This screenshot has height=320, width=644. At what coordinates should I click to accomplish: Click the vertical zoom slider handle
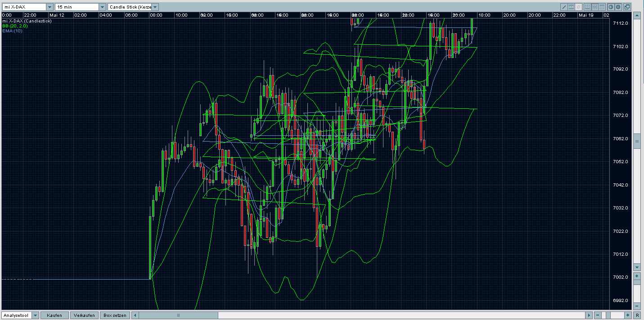coord(637,282)
